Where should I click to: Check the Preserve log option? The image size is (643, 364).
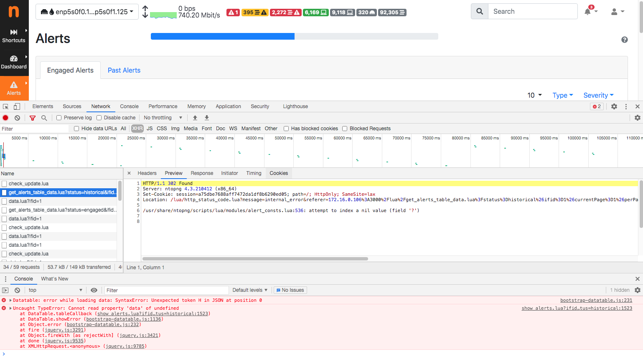click(x=58, y=118)
